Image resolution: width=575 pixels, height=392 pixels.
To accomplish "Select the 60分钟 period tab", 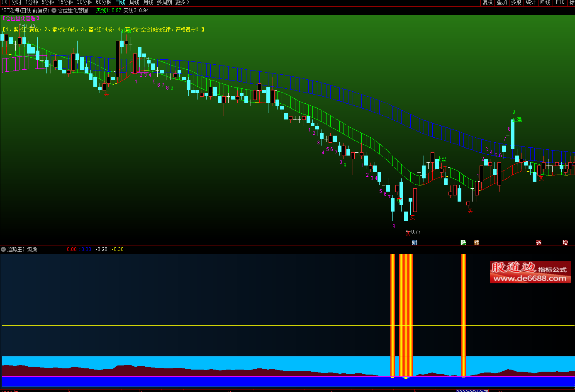I will 104,2.
